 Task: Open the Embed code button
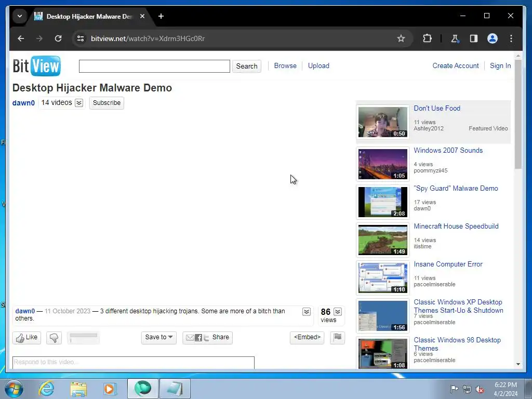(307, 338)
